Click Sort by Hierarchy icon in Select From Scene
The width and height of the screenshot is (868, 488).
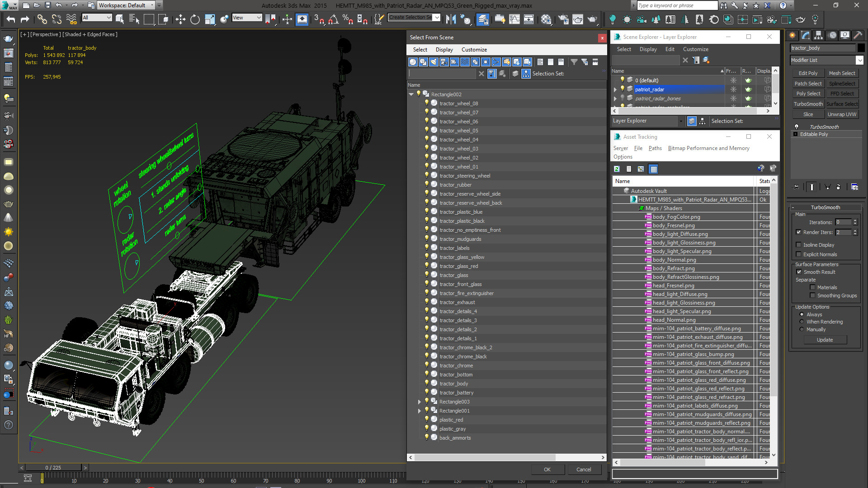tap(526, 74)
